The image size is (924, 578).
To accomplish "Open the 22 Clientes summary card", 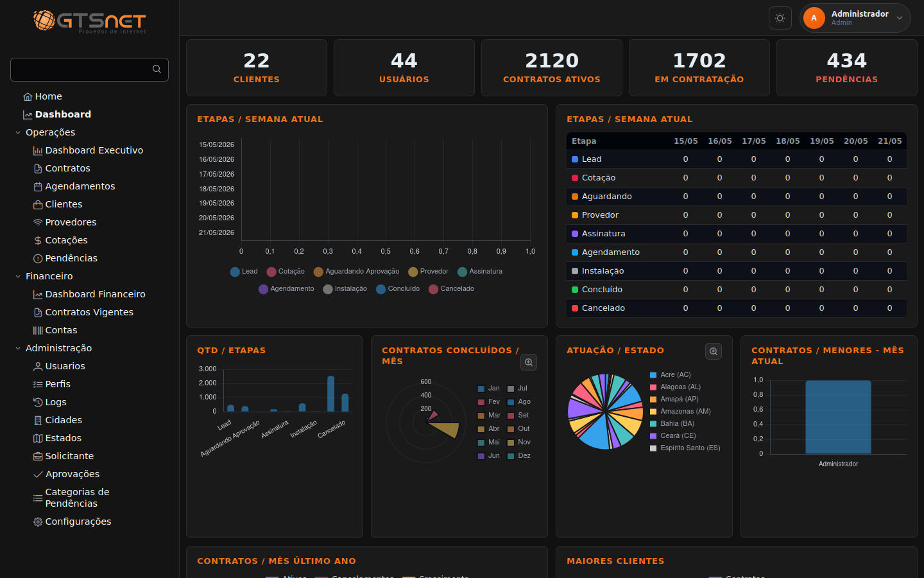I will (x=257, y=68).
